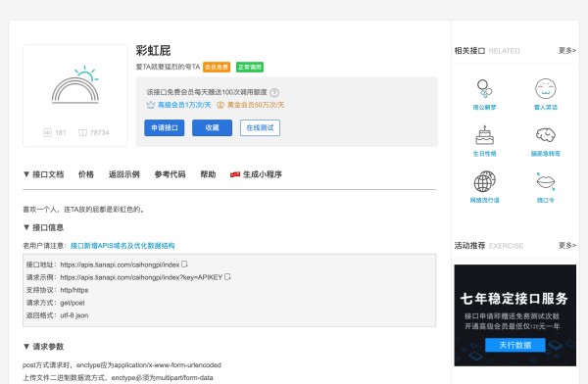
Task: Click 更多 next to 活动推荐
Action: point(567,245)
